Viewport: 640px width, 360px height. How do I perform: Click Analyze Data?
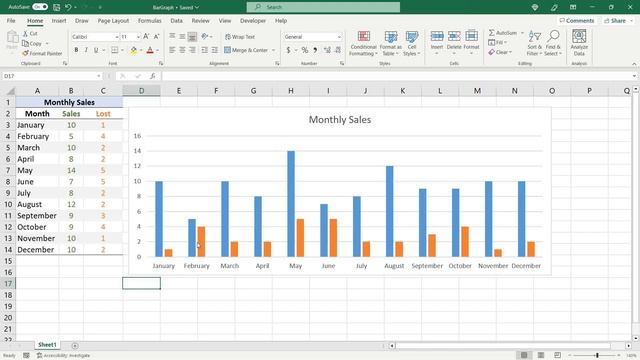pyautogui.click(x=579, y=43)
